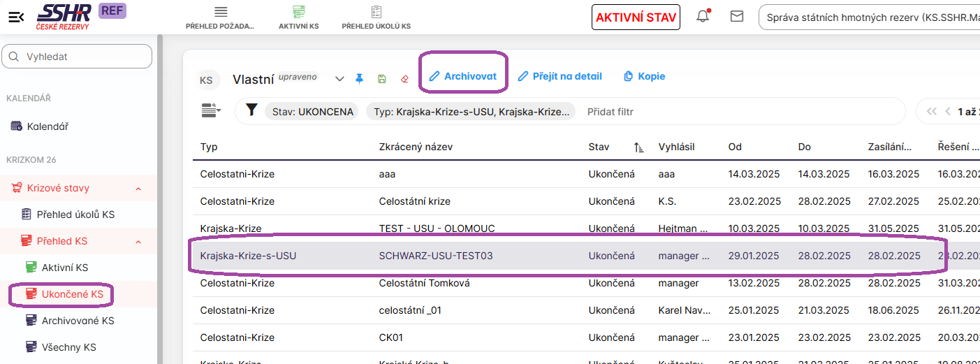Sort by the Stav column sort icon
The width and height of the screenshot is (980, 364).
pyautogui.click(x=638, y=147)
